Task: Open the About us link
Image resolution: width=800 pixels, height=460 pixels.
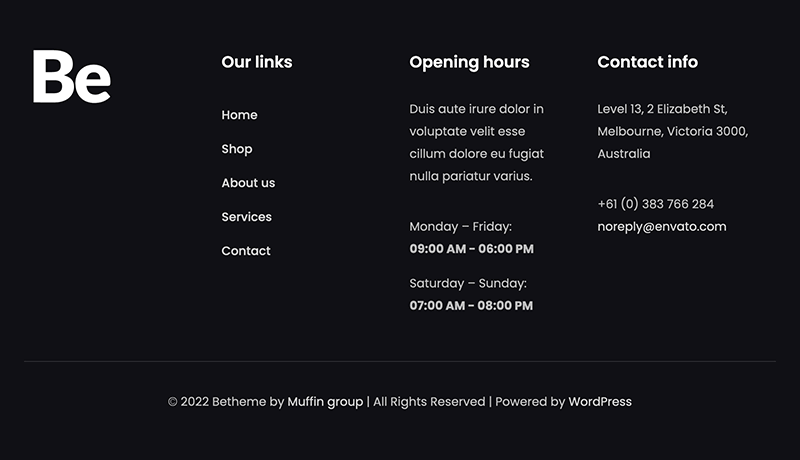Action: coord(248,183)
